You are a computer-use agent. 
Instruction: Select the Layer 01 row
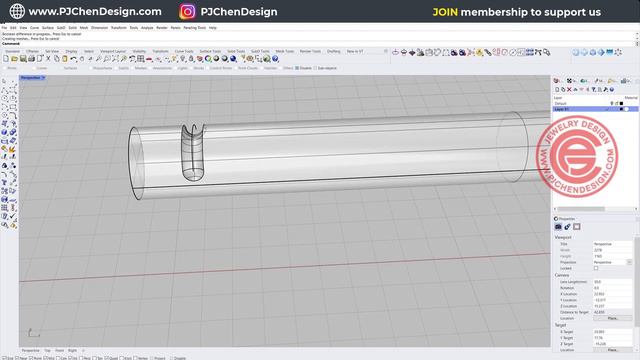[x=596, y=109]
